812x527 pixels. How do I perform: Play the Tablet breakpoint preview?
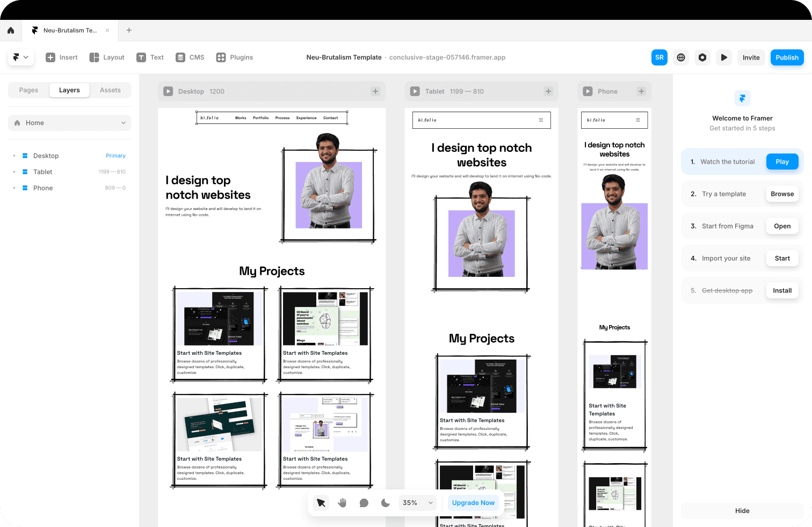[x=415, y=91]
